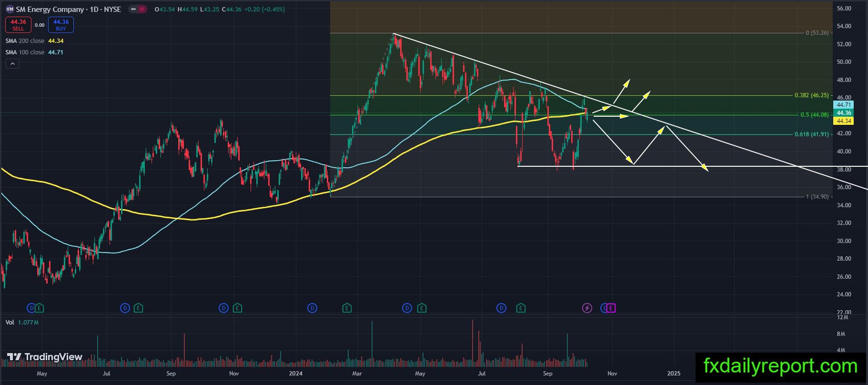Click the Fibonacci label 0 (53.26)

(x=817, y=33)
